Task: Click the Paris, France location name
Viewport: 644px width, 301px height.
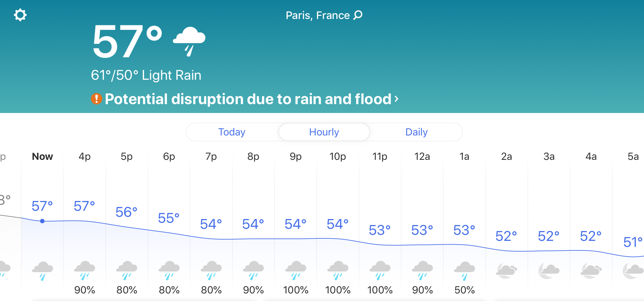Action: click(318, 15)
